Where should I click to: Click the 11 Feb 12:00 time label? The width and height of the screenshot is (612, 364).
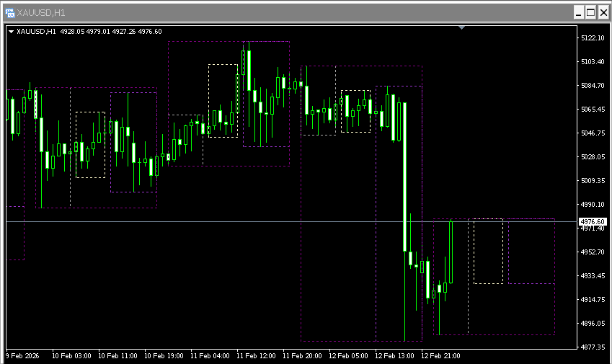pos(256,356)
